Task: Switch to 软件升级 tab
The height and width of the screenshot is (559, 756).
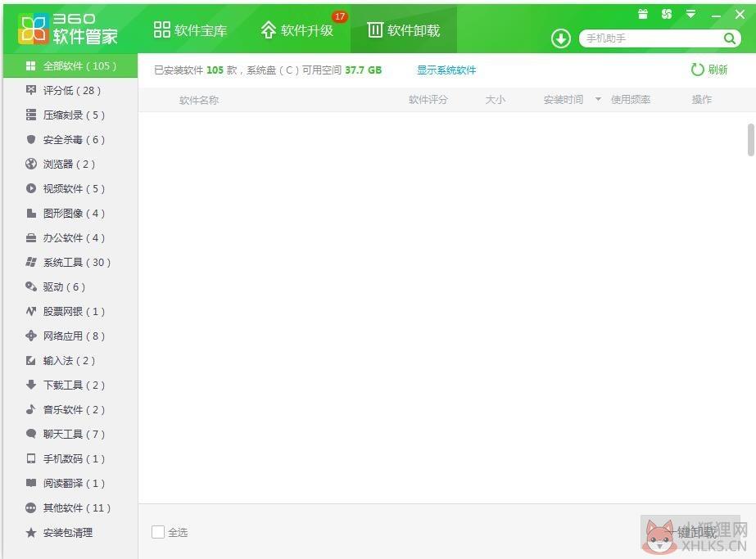Action: point(297,30)
